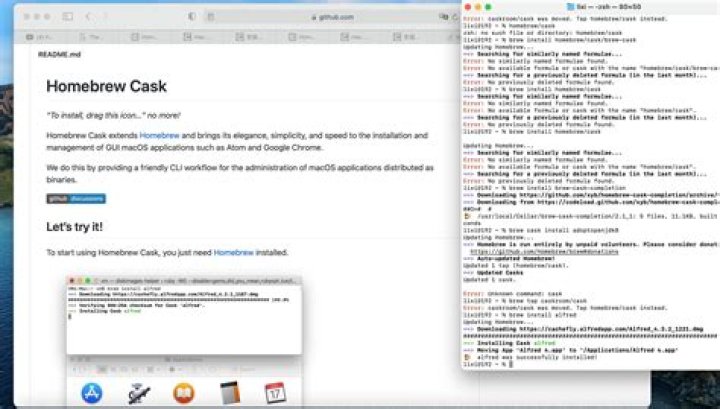Open the Homebrew donations URL in Terminal
The image size is (720, 409).
tap(545, 252)
